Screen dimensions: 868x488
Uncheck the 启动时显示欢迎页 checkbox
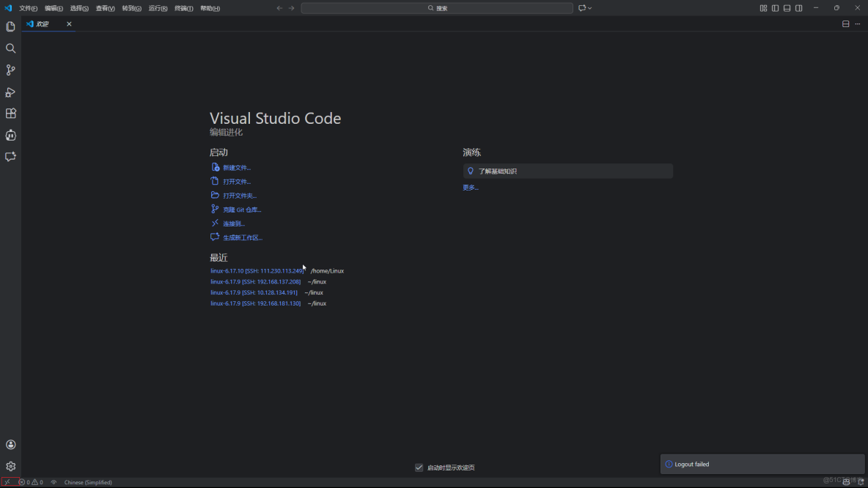(419, 467)
